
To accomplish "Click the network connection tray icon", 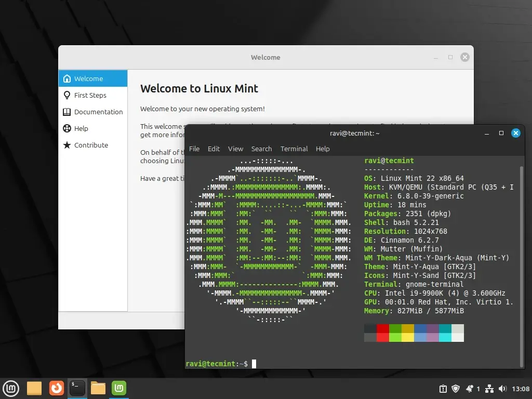I will pos(489,389).
